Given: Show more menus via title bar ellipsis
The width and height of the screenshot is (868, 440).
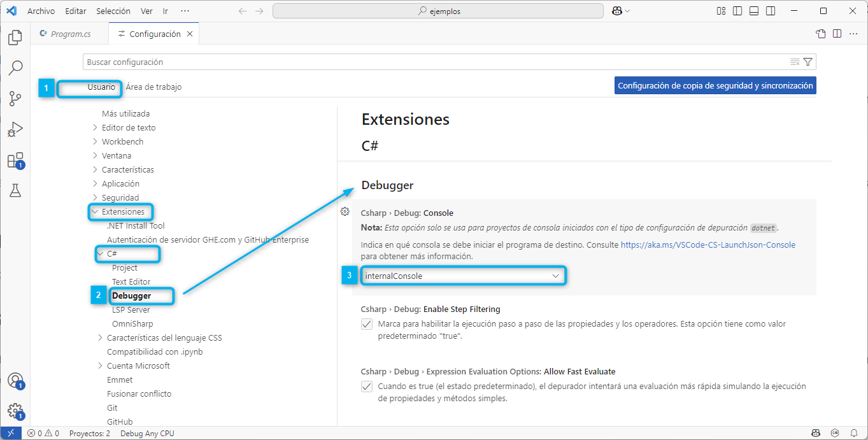Looking at the screenshot, I should (x=185, y=11).
